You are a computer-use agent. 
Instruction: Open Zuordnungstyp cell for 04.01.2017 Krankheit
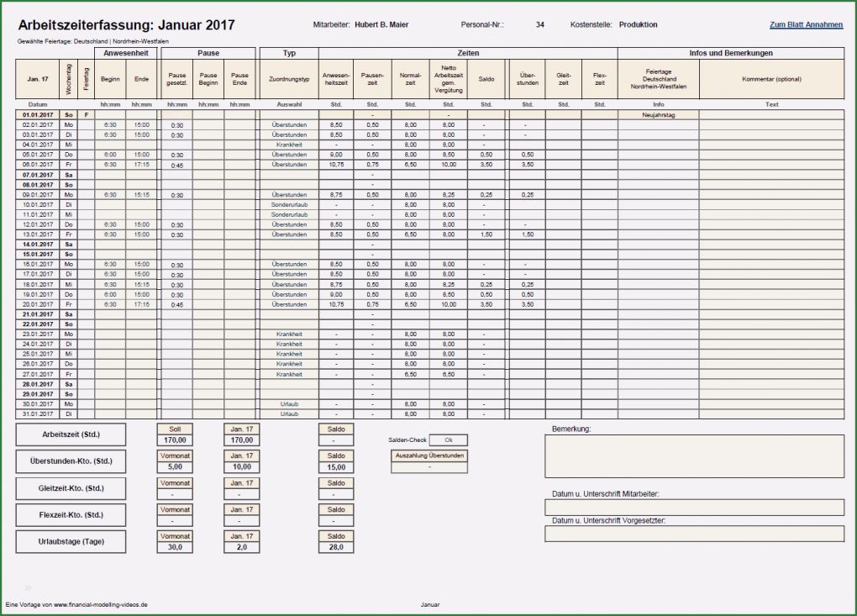click(x=289, y=145)
